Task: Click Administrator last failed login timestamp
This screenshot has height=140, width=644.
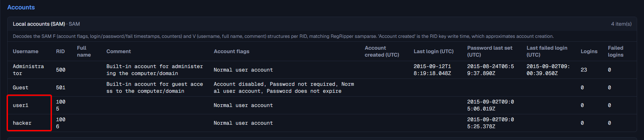Action: click(548, 70)
